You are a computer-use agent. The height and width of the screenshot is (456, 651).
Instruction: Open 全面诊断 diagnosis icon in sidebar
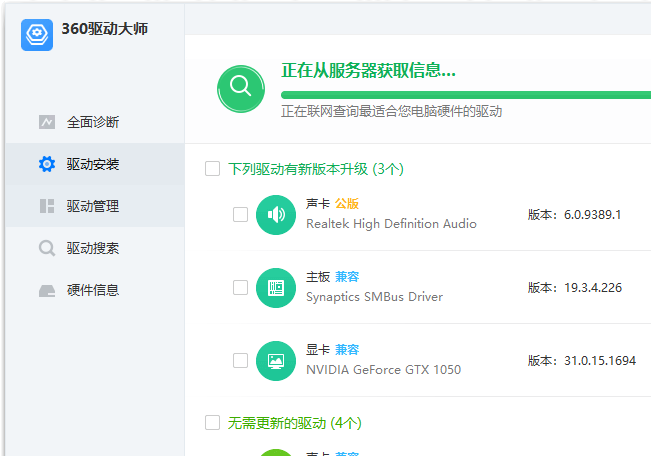(x=47, y=122)
